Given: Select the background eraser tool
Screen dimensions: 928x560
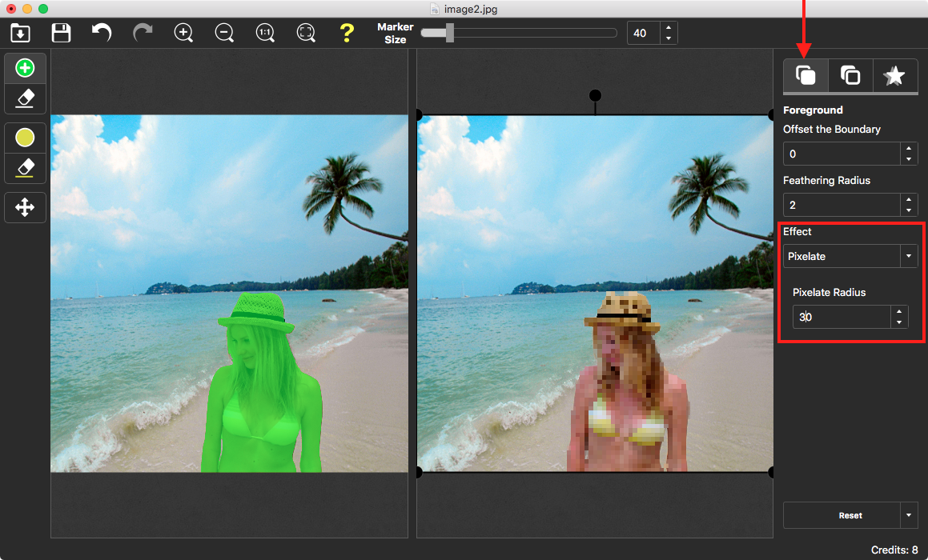Looking at the screenshot, I should tap(25, 168).
